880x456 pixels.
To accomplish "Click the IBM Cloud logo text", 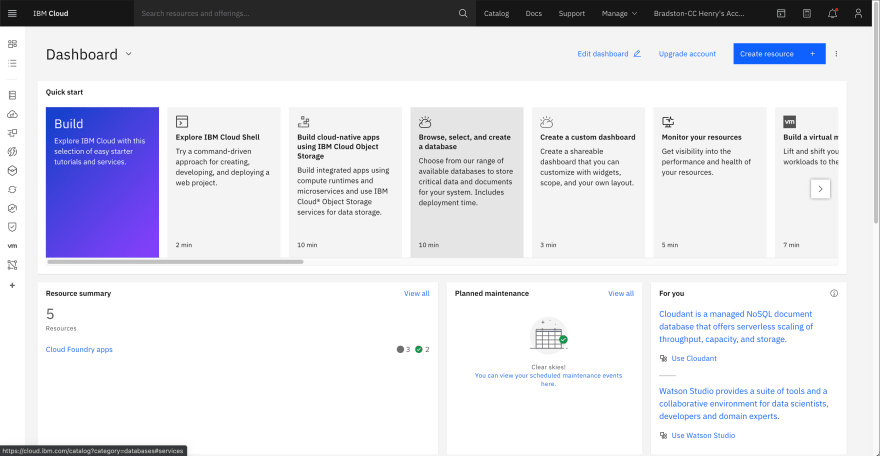I will point(51,13).
